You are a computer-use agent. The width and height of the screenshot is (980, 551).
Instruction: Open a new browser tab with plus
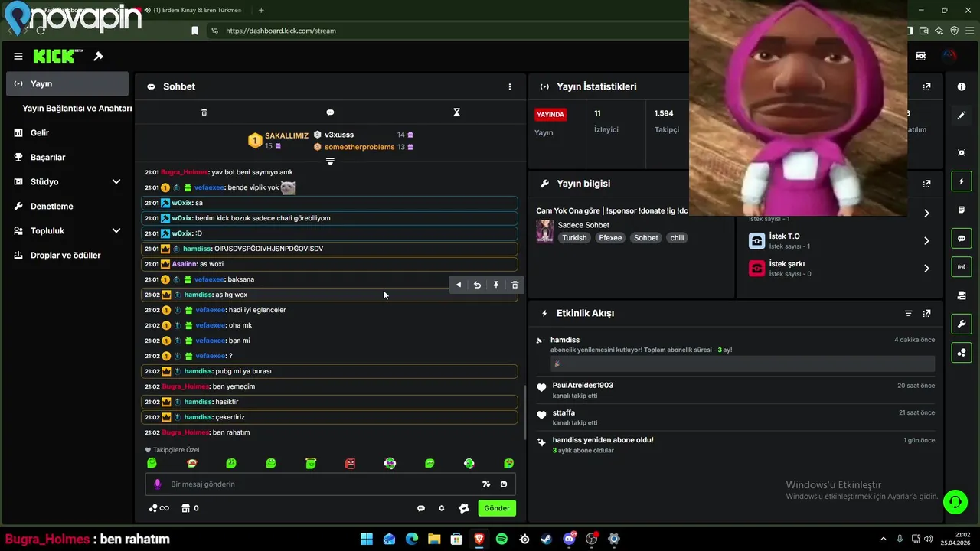click(261, 10)
